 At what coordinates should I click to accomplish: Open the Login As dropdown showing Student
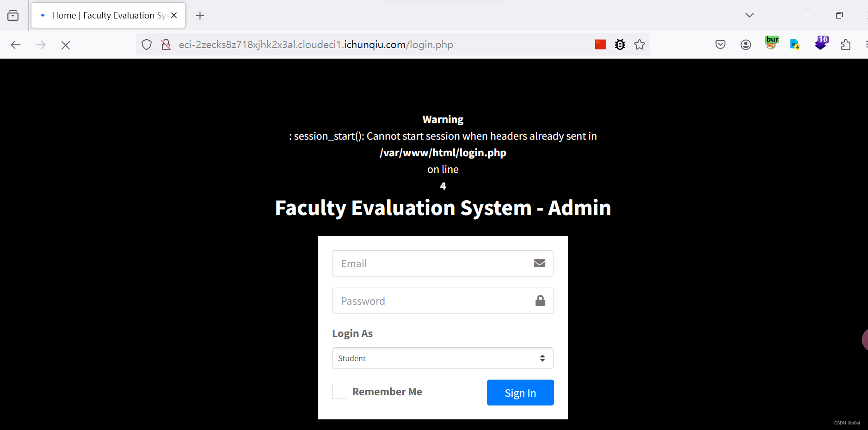pos(443,358)
